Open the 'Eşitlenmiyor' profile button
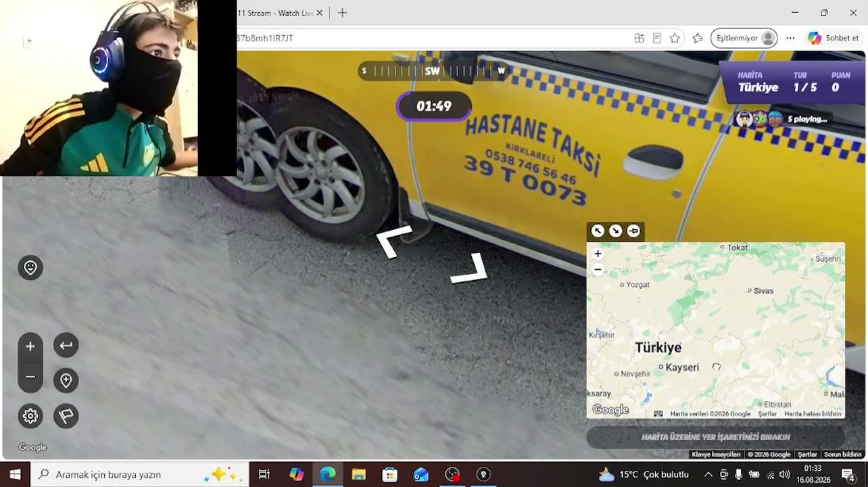The width and height of the screenshot is (868, 487). [744, 38]
